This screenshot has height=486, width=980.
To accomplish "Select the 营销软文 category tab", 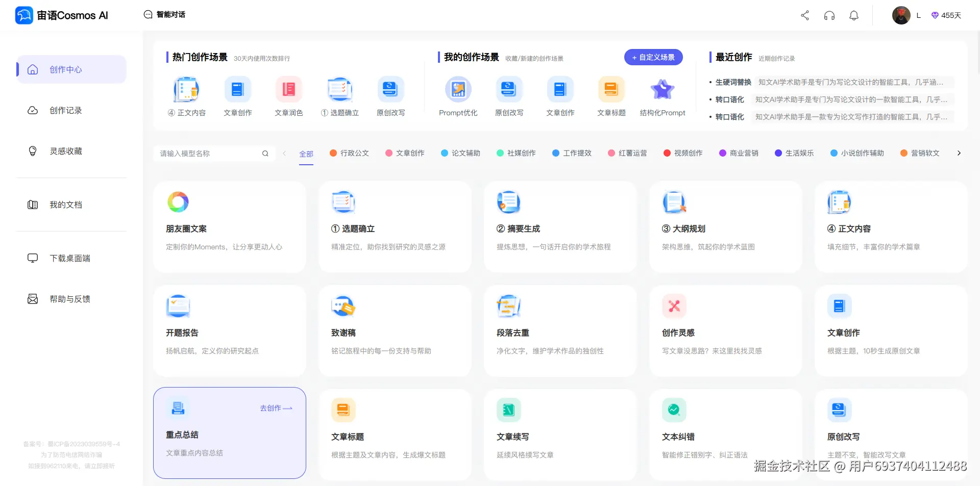I will point(920,153).
